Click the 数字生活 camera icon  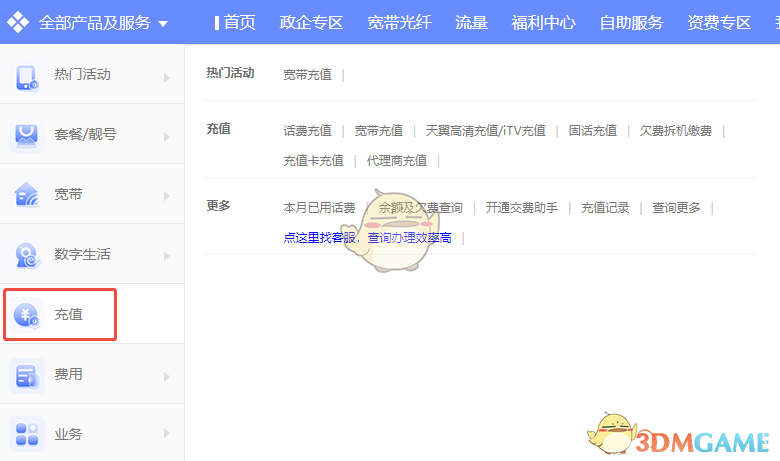[x=27, y=255]
